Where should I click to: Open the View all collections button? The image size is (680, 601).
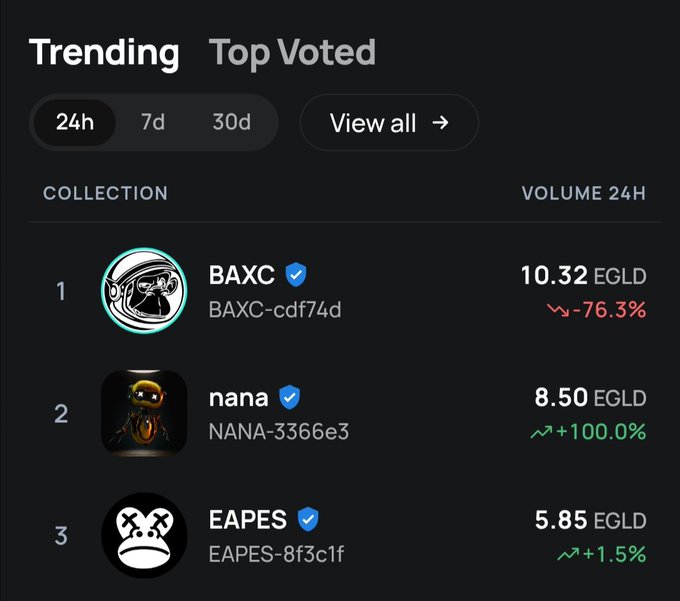click(x=389, y=123)
